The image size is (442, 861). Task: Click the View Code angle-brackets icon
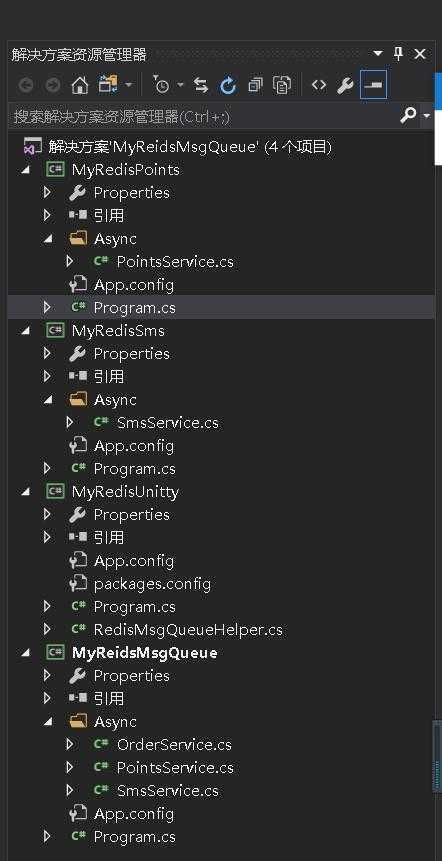(318, 85)
